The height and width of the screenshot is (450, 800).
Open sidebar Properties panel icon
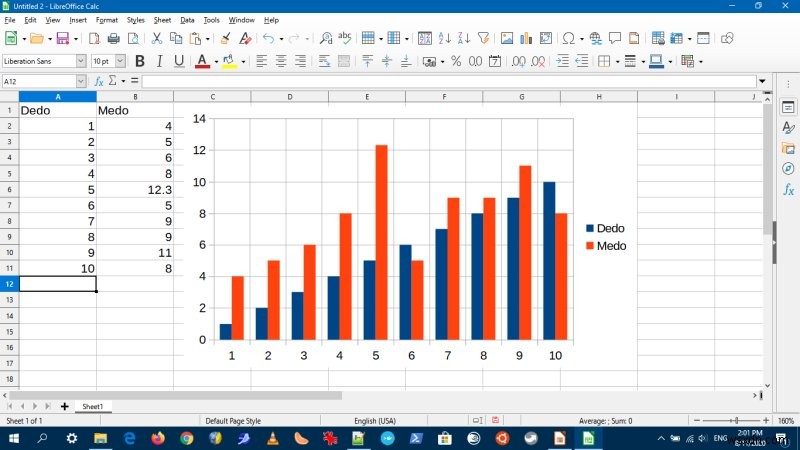point(788,107)
